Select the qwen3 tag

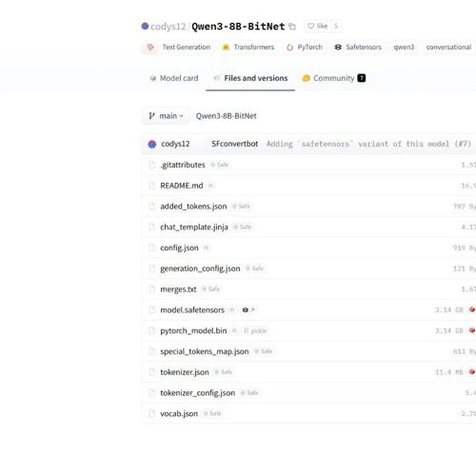pos(404,48)
